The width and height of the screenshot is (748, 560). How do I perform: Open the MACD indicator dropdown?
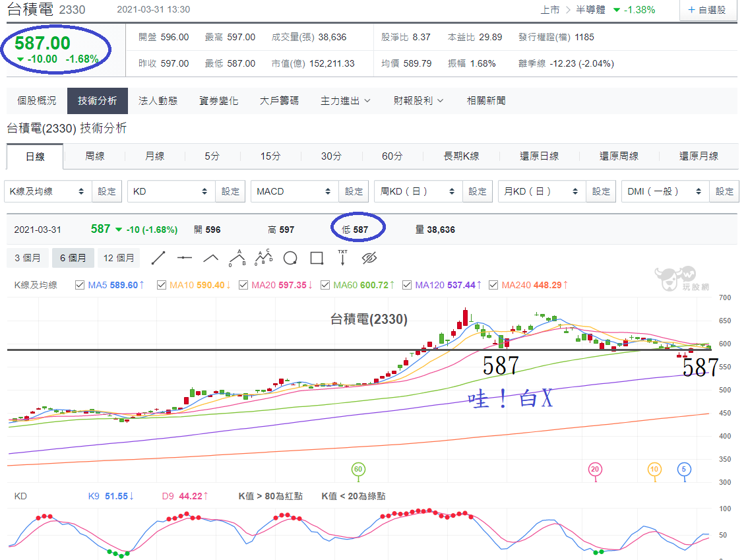295,191
